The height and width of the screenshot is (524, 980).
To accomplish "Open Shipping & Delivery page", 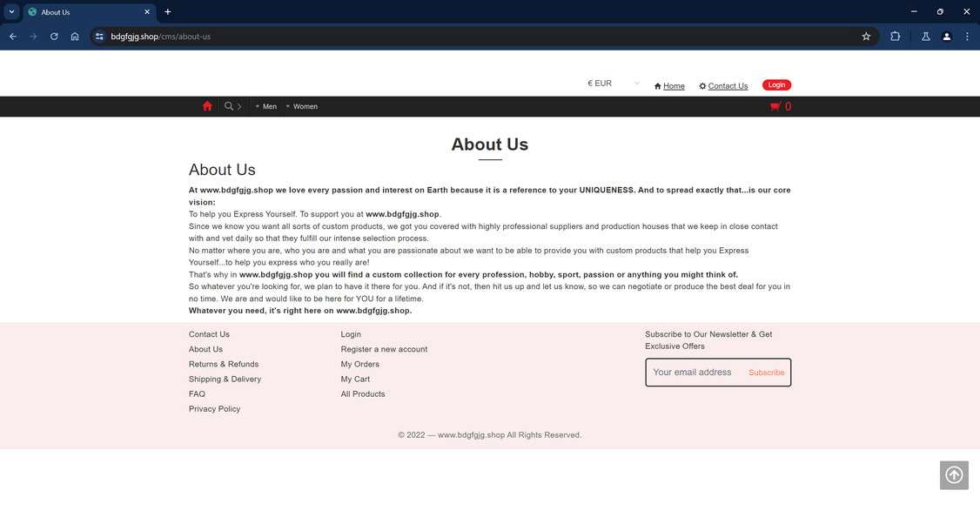I will click(x=225, y=380).
